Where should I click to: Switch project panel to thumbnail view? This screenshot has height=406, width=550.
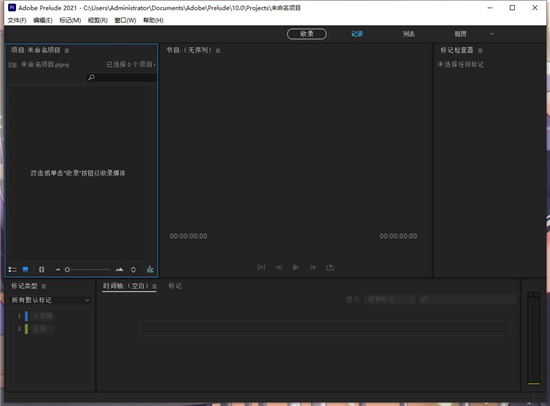point(25,269)
